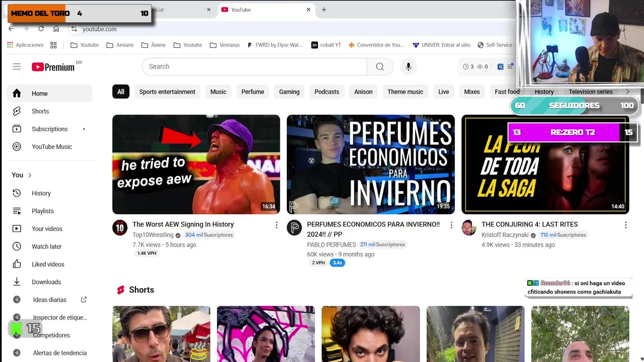Open the Ánime bookmark folder
The width and height of the screenshot is (644, 362).
coord(153,45)
